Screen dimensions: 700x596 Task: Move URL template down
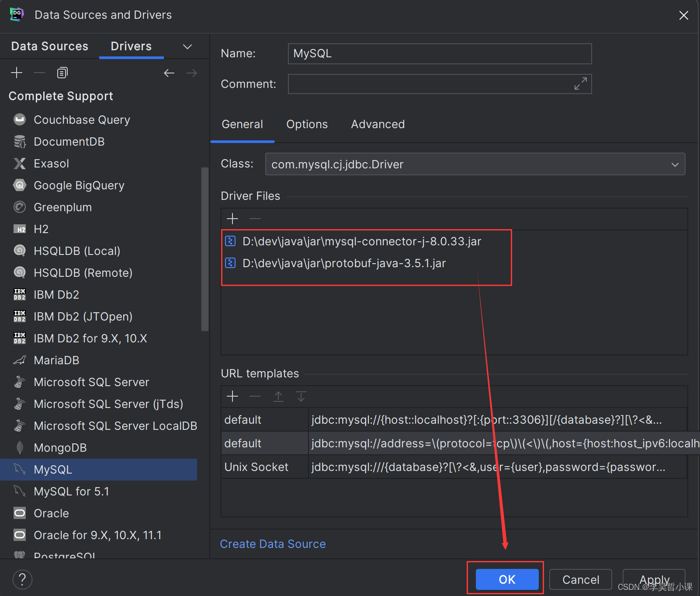coord(301,396)
